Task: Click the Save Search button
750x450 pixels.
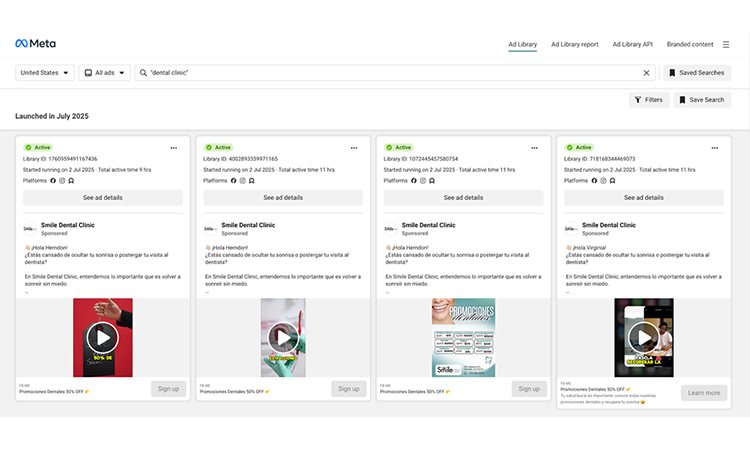Action: pos(702,100)
